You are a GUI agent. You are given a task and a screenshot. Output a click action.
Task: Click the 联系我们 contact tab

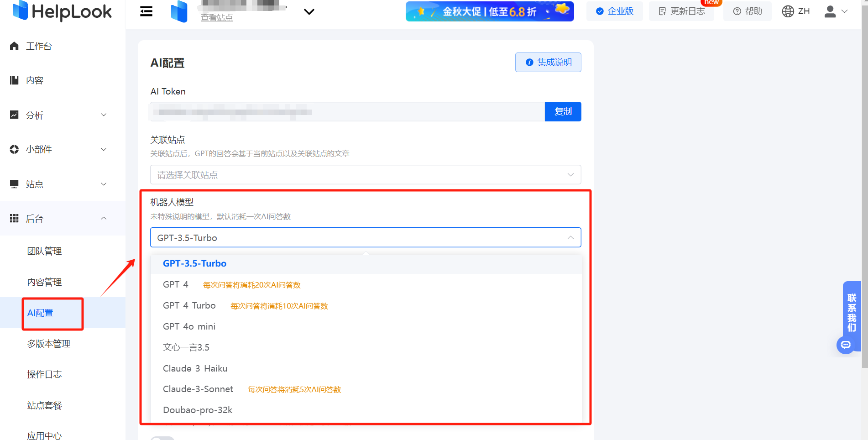click(x=852, y=313)
